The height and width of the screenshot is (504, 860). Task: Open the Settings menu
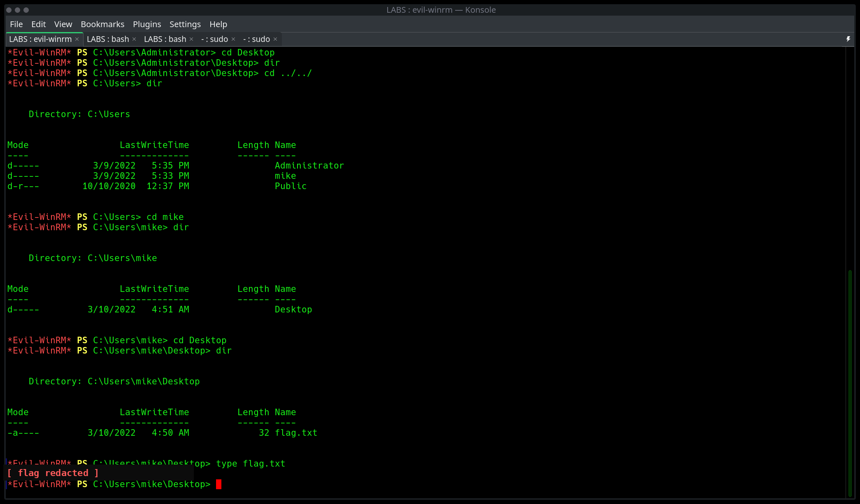tap(185, 24)
